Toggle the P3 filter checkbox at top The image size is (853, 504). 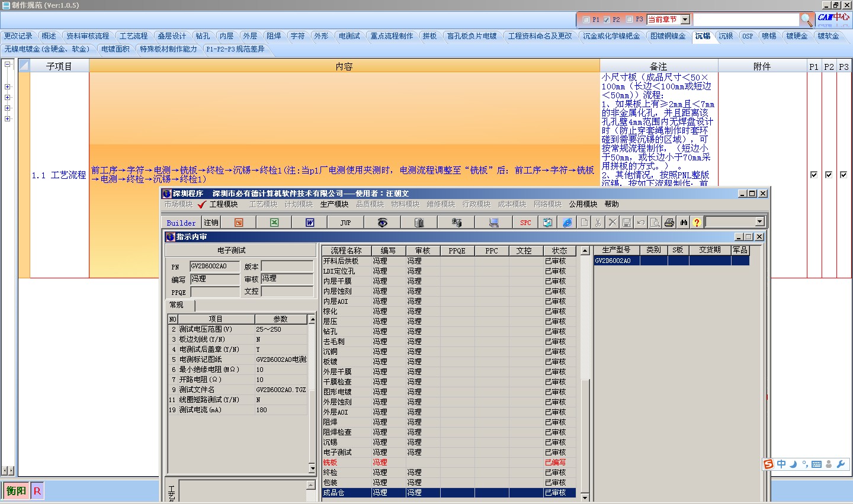[x=629, y=20]
